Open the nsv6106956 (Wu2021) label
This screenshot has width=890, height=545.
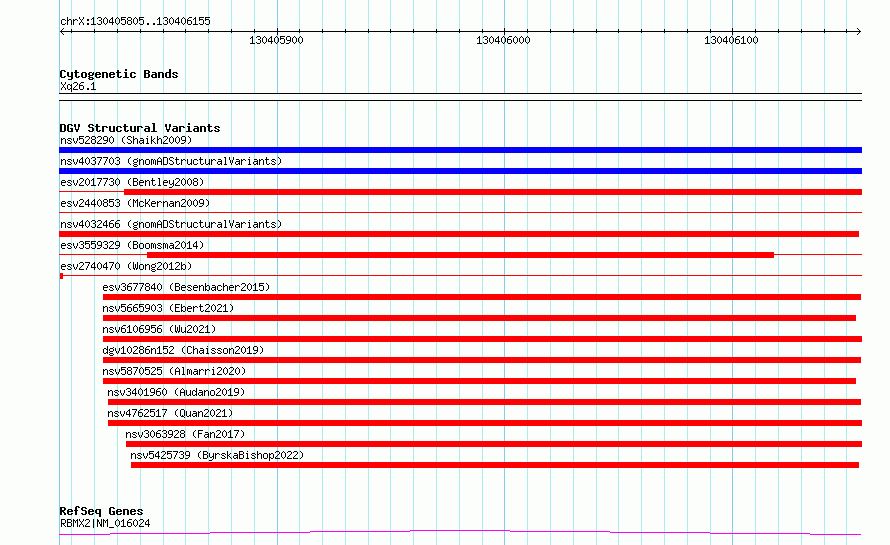(x=159, y=329)
